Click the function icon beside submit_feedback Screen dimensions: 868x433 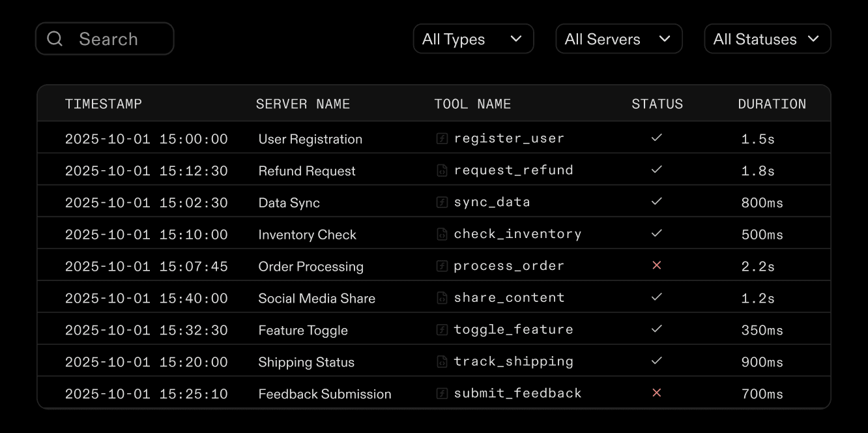(x=442, y=393)
